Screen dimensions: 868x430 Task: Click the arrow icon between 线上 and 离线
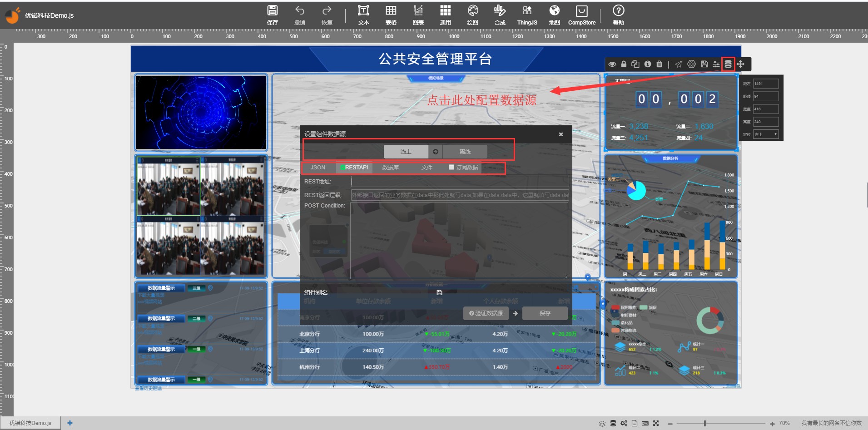click(436, 152)
